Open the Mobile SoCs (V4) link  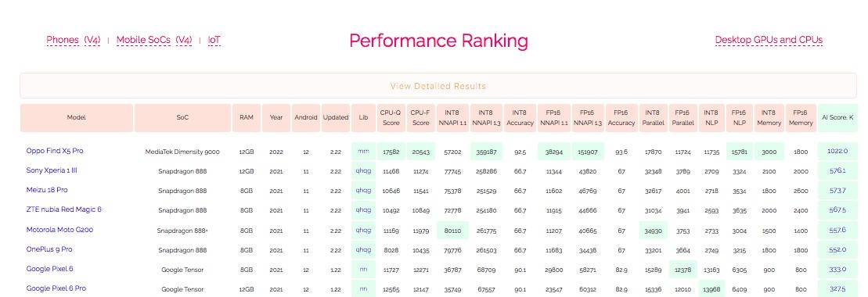154,41
